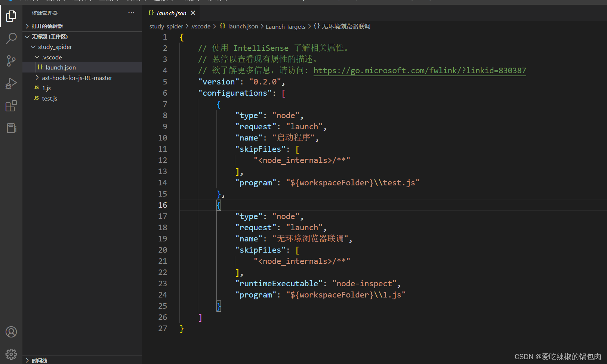Click the "type" key on line 8
Image resolution: width=607 pixels, height=364 pixels.
point(249,115)
